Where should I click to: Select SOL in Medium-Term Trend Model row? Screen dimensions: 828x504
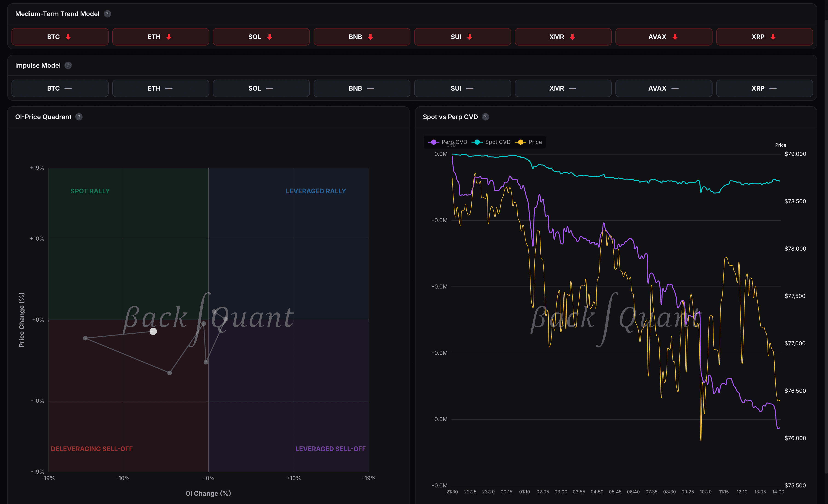261,37
